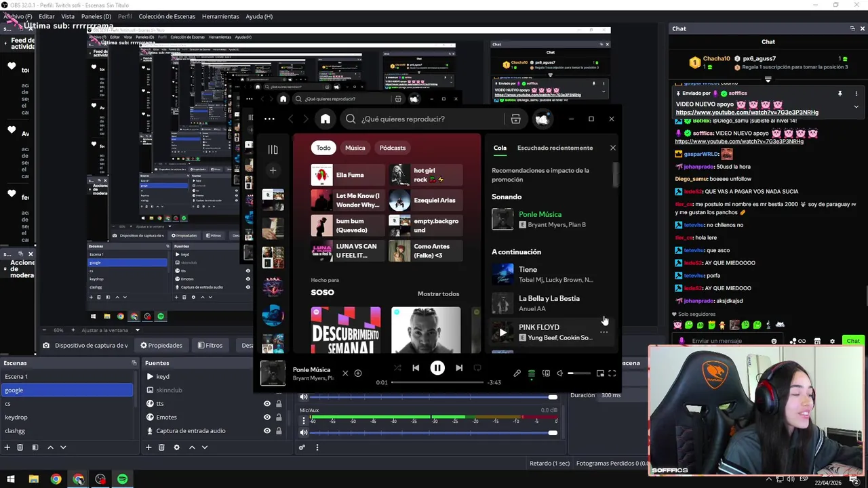The image size is (868, 488).
Task: Open the connect-to-device icon in Spotify
Action: tap(546, 373)
